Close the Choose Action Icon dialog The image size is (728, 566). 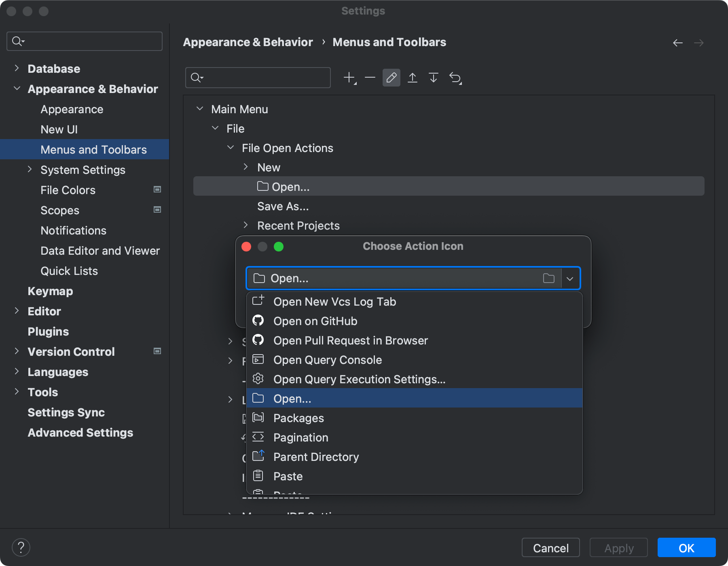coord(246,247)
